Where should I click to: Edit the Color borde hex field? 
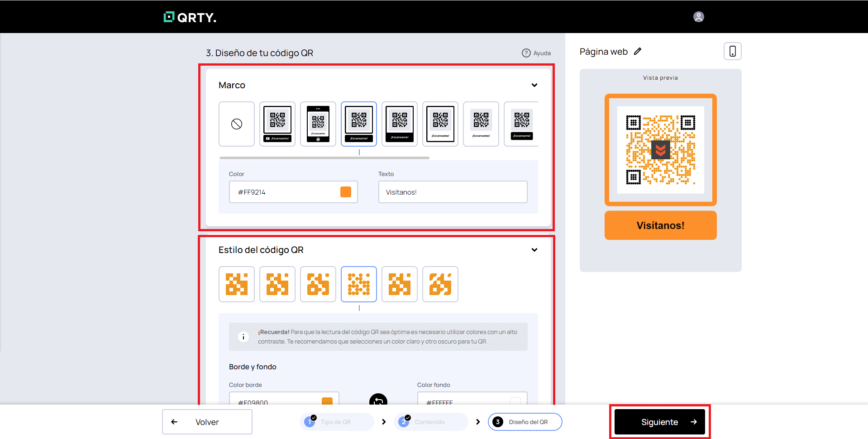click(284, 398)
